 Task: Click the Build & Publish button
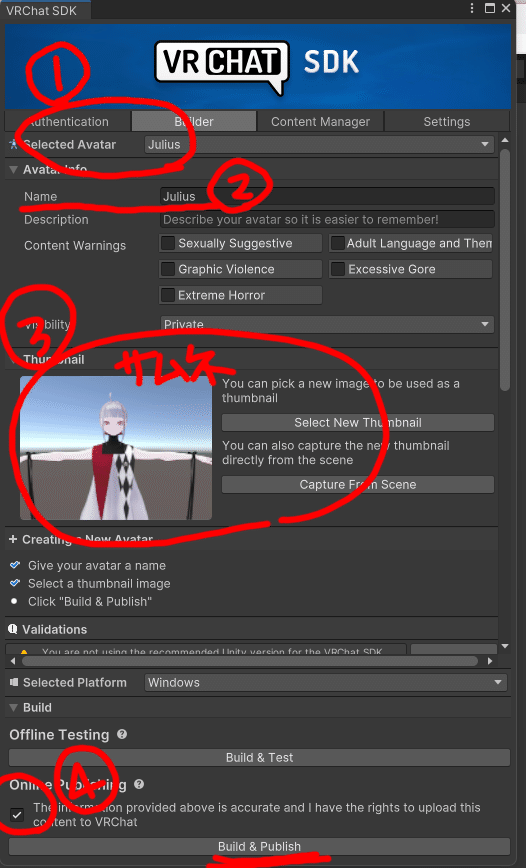click(x=259, y=846)
